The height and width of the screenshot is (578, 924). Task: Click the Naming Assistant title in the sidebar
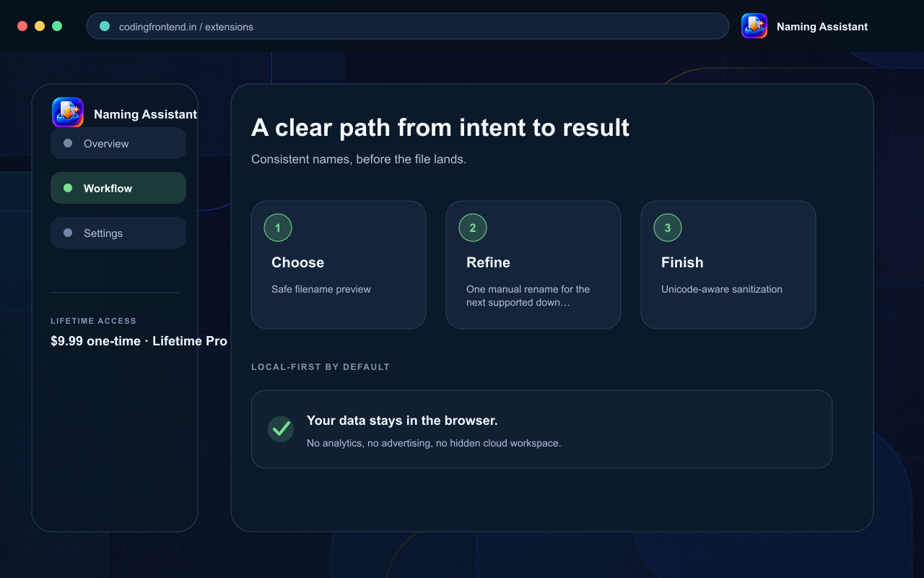pos(145,114)
